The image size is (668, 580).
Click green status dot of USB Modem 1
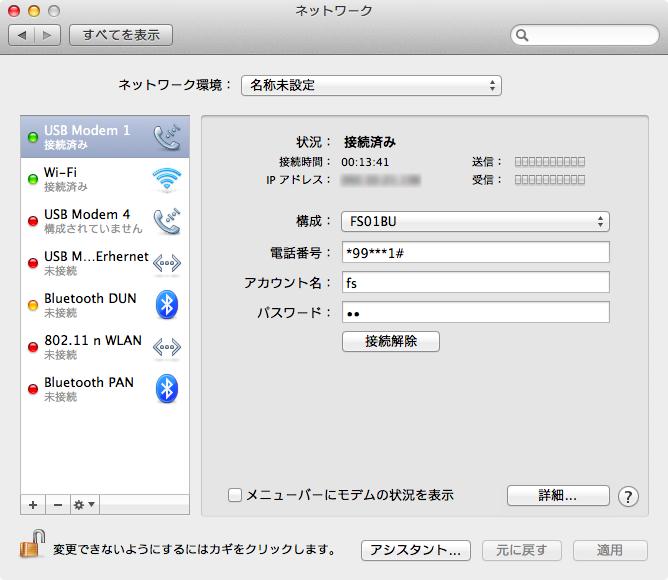33,137
